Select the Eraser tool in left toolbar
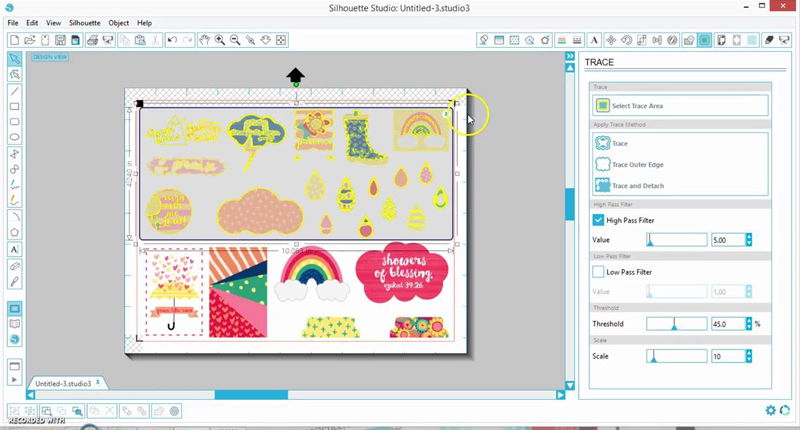Viewport: 800px width, 430px height. point(14,266)
